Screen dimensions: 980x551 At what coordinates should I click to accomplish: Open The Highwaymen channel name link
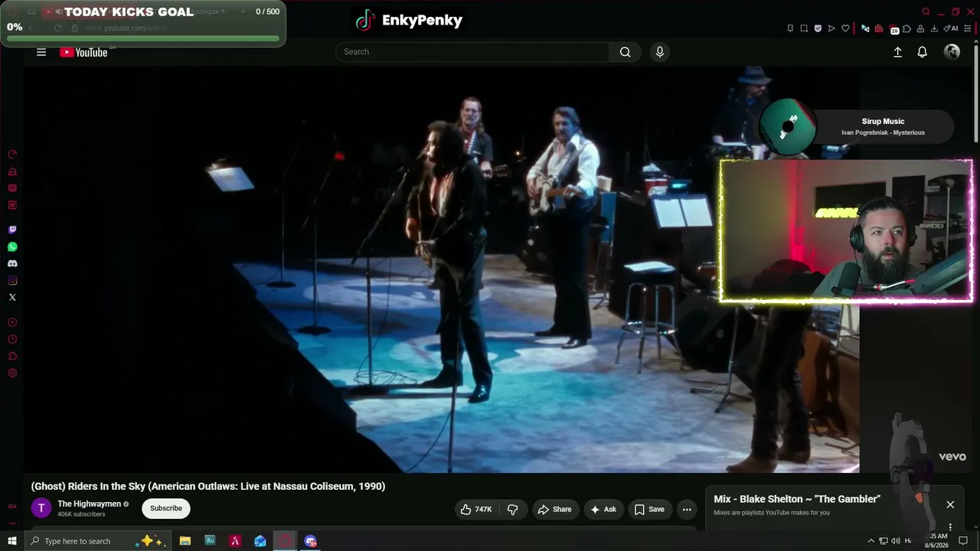pos(90,504)
